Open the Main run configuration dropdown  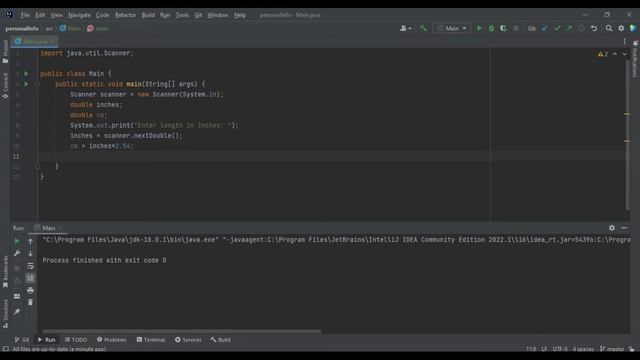(451, 28)
